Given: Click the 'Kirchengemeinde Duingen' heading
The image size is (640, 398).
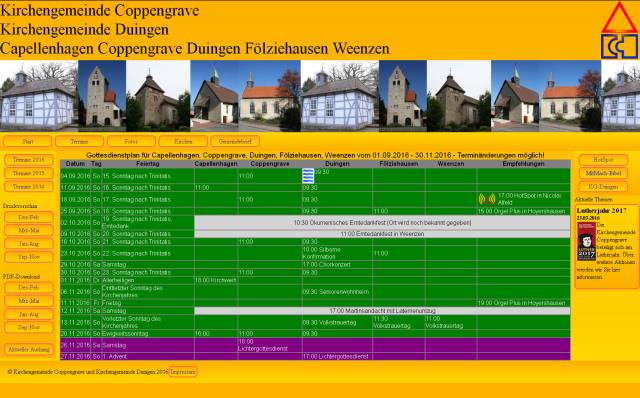Looking at the screenshot, I should click(x=84, y=29).
